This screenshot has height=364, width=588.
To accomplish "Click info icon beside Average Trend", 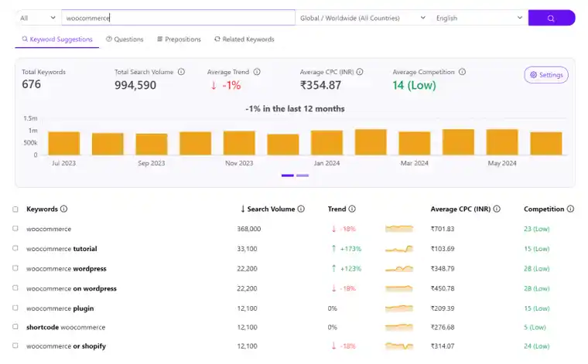I will [x=257, y=72].
